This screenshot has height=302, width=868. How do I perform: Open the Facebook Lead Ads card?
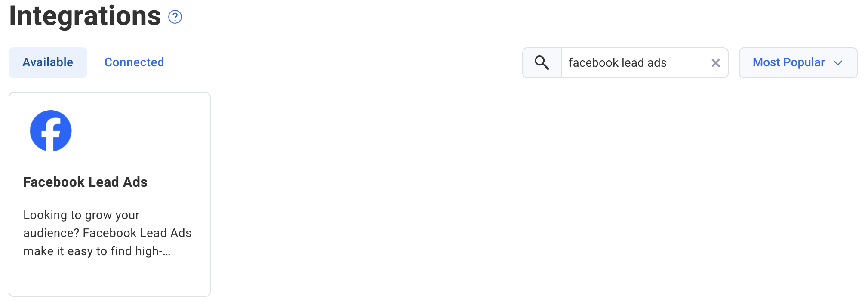[110, 194]
